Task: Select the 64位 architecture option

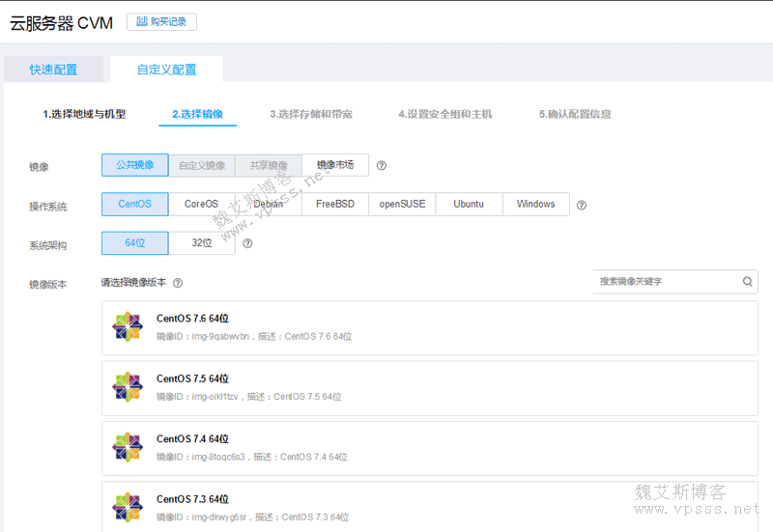Action: pyautogui.click(x=134, y=243)
